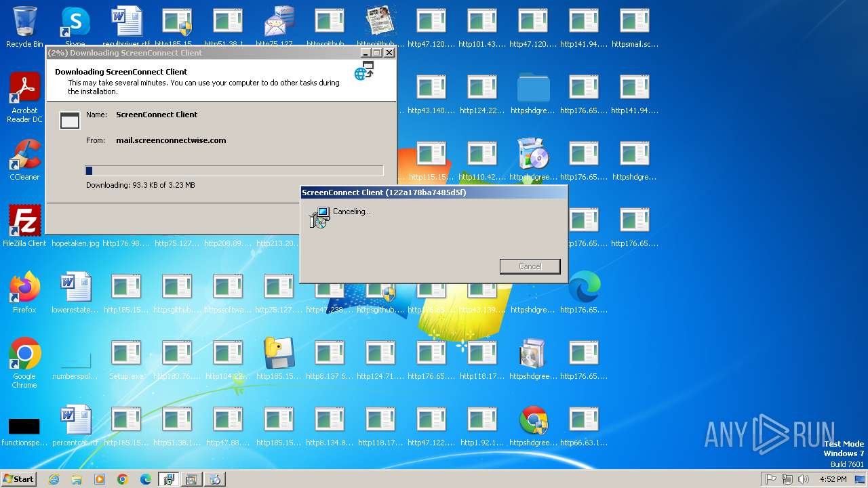Click 'mail.screenconnectwise.com' source text
868x488 pixels.
(171, 140)
